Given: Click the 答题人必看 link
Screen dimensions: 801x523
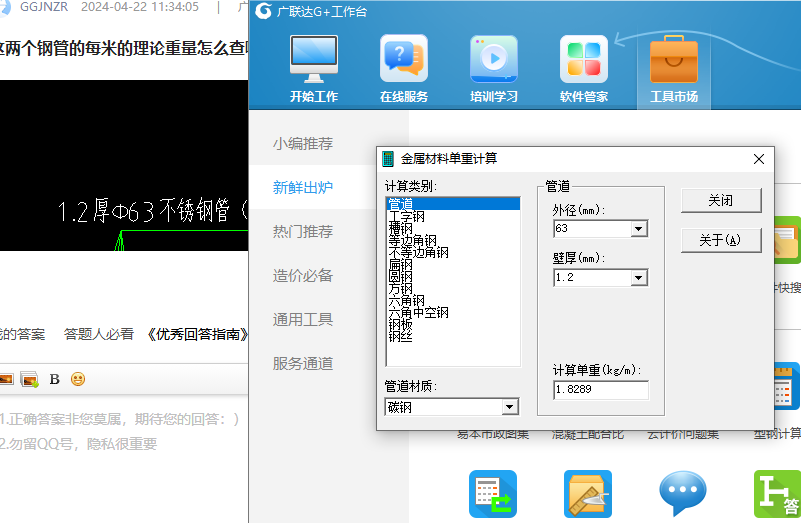Looking at the screenshot, I should click(99, 335).
